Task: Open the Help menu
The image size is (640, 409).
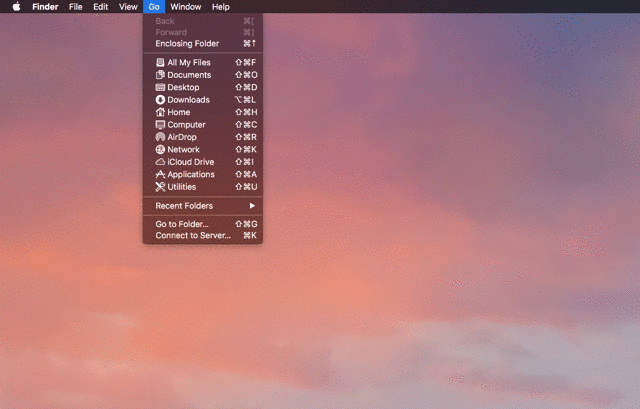Action: click(220, 7)
